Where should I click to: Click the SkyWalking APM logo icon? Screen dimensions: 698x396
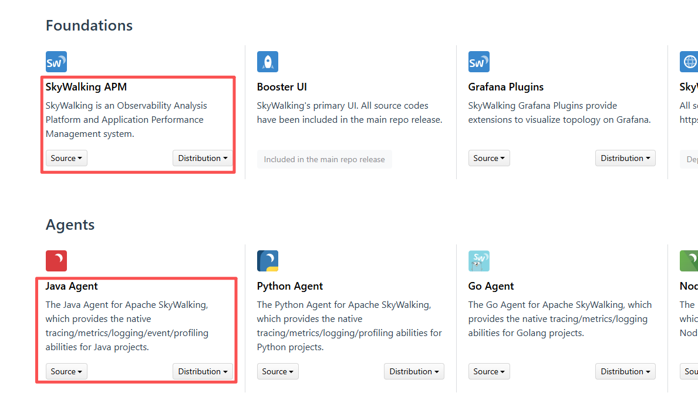(56, 61)
